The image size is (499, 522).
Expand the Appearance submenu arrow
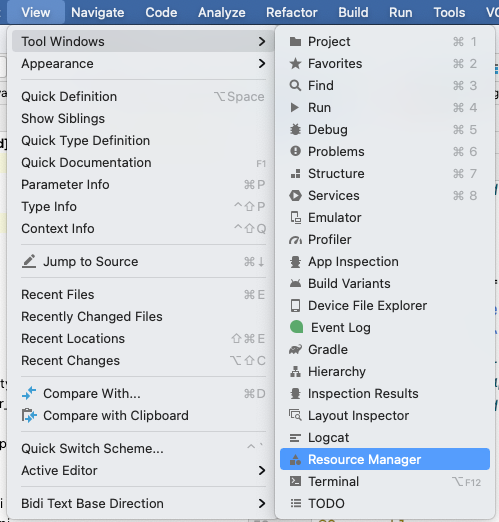(262, 63)
